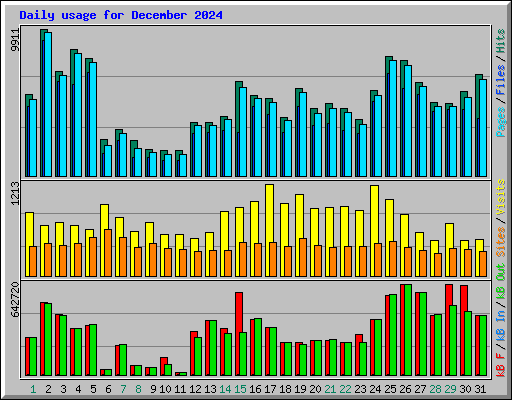Click the 'kB F' legend label
This screenshot has width=512, height=400.
point(501,365)
